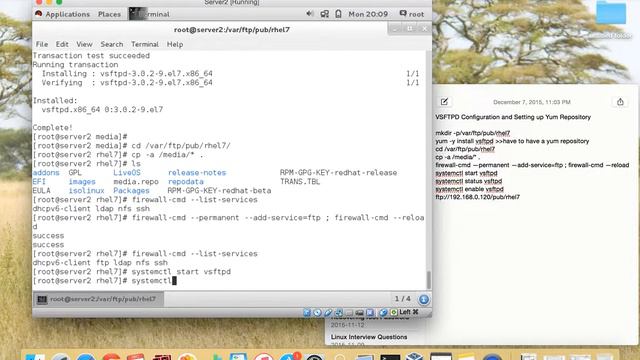Viewport: 640px width, 360px height.
Task: Click the December 7, 2015 note date
Action: [x=531, y=102]
